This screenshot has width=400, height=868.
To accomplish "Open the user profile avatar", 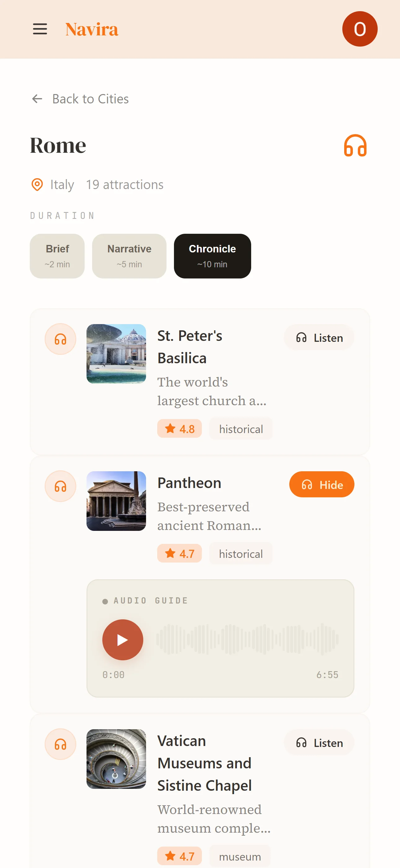I will pos(360,29).
